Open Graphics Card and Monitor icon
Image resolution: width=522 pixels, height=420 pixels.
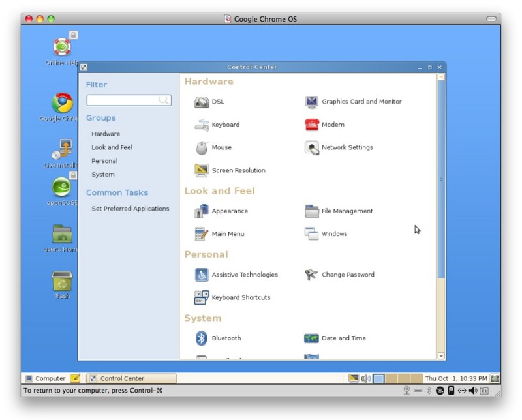[312, 102]
